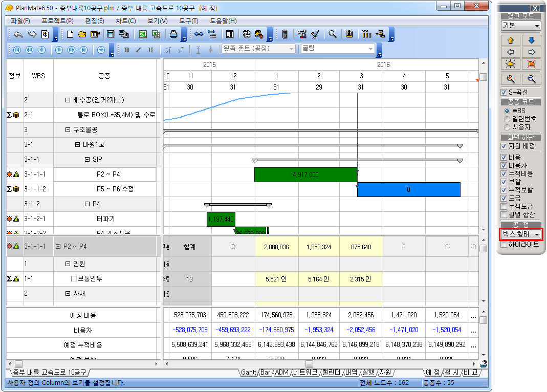The height and width of the screenshot is (392, 547).
Task: Click the undo arrow icon in toolbar
Action: [x=18, y=34]
